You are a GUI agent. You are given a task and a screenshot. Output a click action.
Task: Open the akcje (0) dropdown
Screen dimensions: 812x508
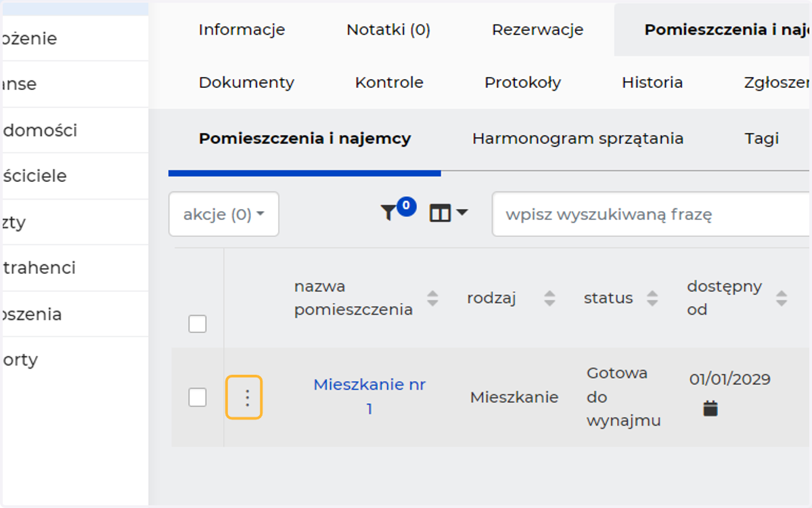[224, 214]
